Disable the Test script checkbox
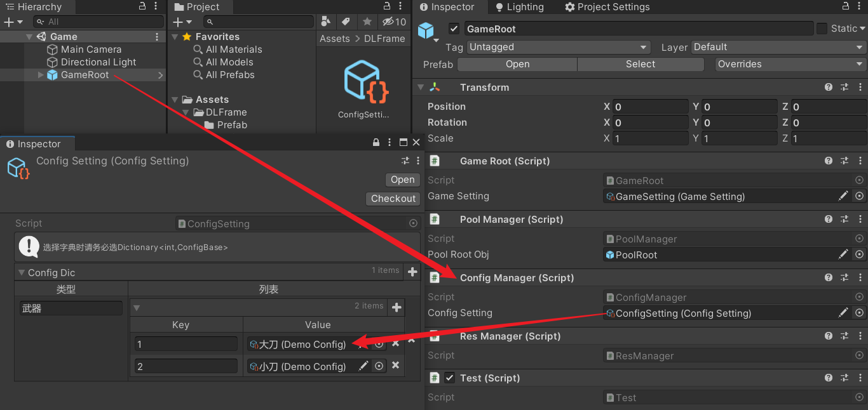 450,378
